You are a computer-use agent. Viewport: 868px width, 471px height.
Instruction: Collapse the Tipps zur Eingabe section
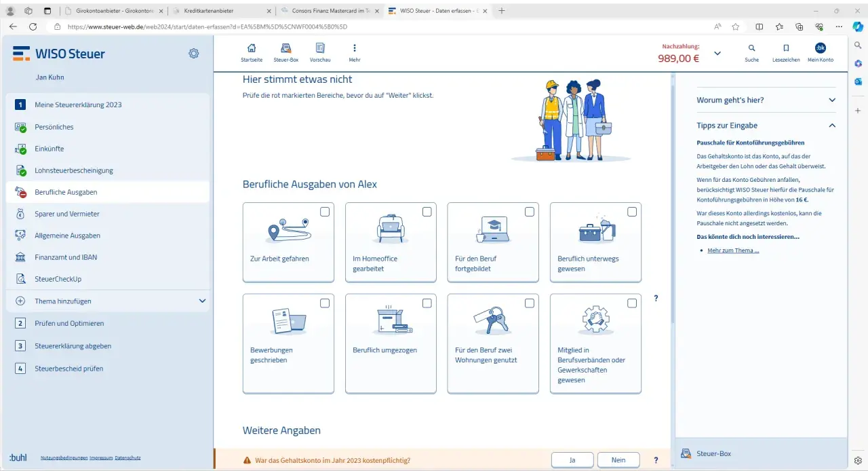pyautogui.click(x=766, y=126)
